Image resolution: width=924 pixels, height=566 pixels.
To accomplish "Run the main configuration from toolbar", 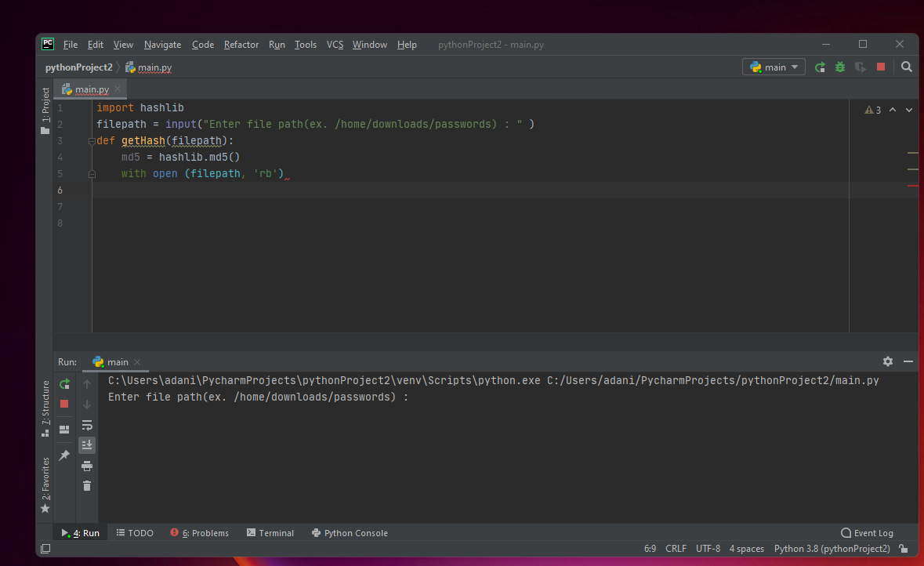I will tap(820, 67).
